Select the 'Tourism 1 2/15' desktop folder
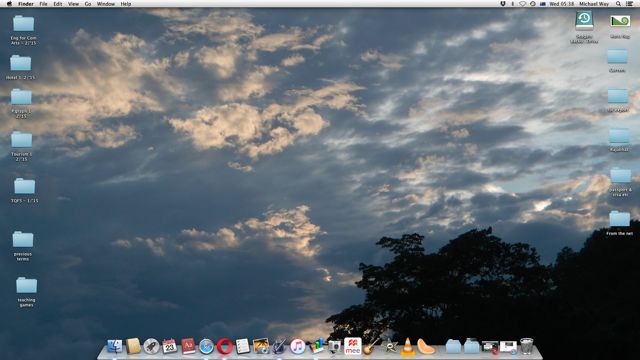The height and width of the screenshot is (360, 640). point(22,140)
